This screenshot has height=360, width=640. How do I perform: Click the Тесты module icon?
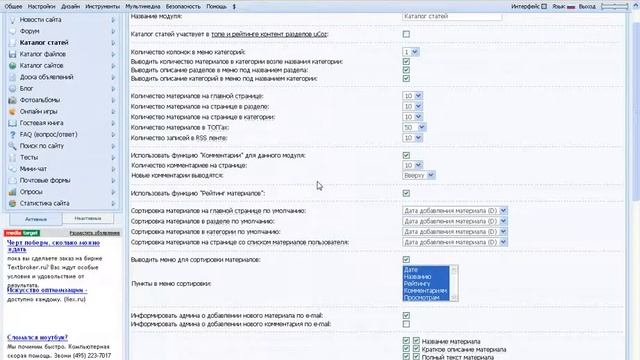pos(13,157)
